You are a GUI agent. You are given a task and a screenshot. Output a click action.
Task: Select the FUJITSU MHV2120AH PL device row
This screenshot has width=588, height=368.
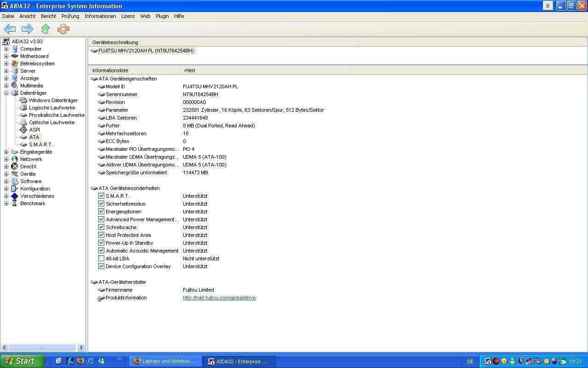[143, 51]
